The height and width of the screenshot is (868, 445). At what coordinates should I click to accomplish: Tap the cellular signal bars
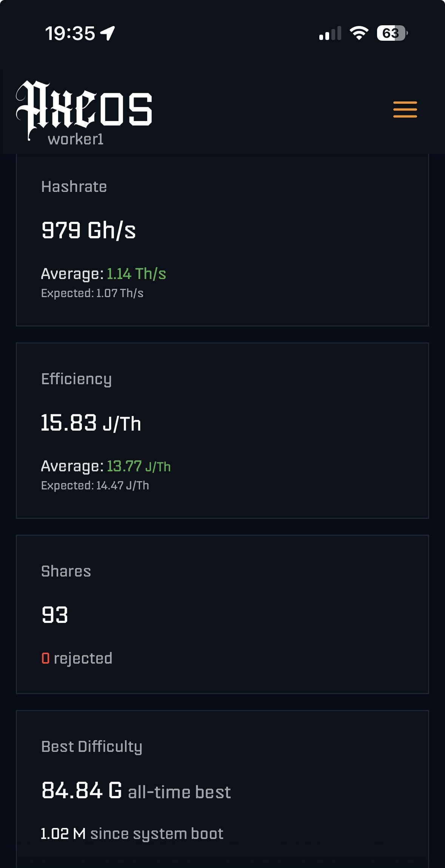click(x=330, y=33)
